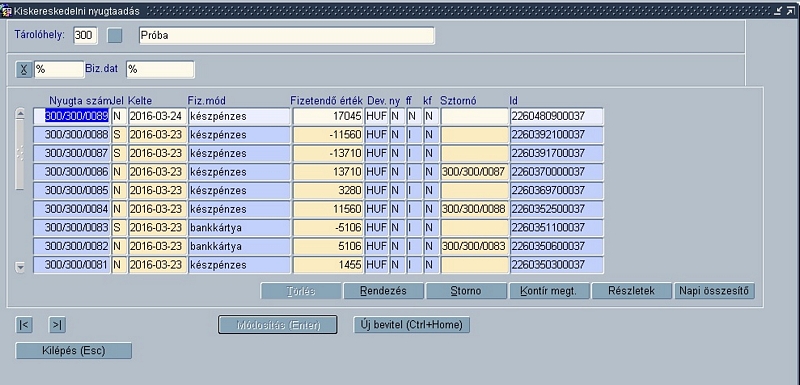Image resolution: width=800 pixels, height=385 pixels.
Task: Click the amount 3280 cell
Action: tap(328, 191)
